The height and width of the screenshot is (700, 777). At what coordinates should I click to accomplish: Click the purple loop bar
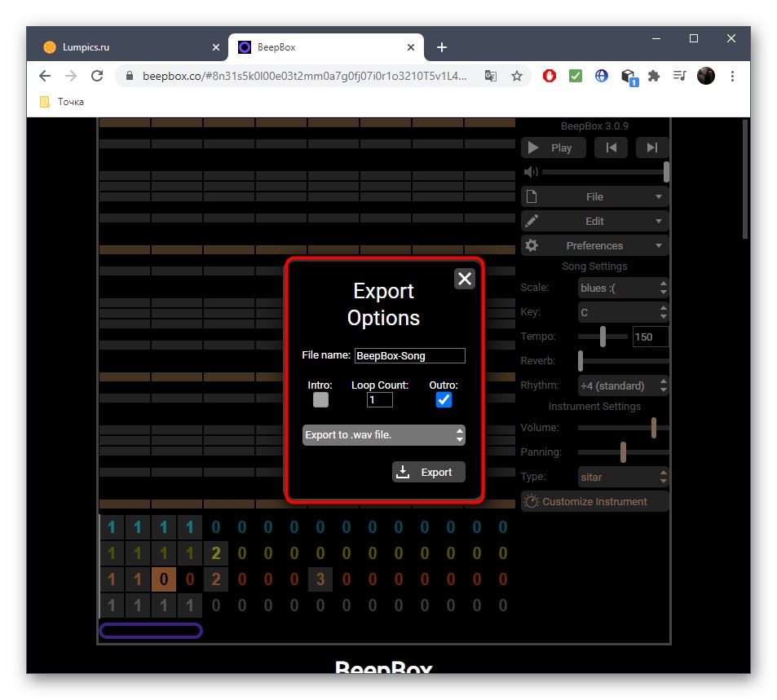pos(151,630)
